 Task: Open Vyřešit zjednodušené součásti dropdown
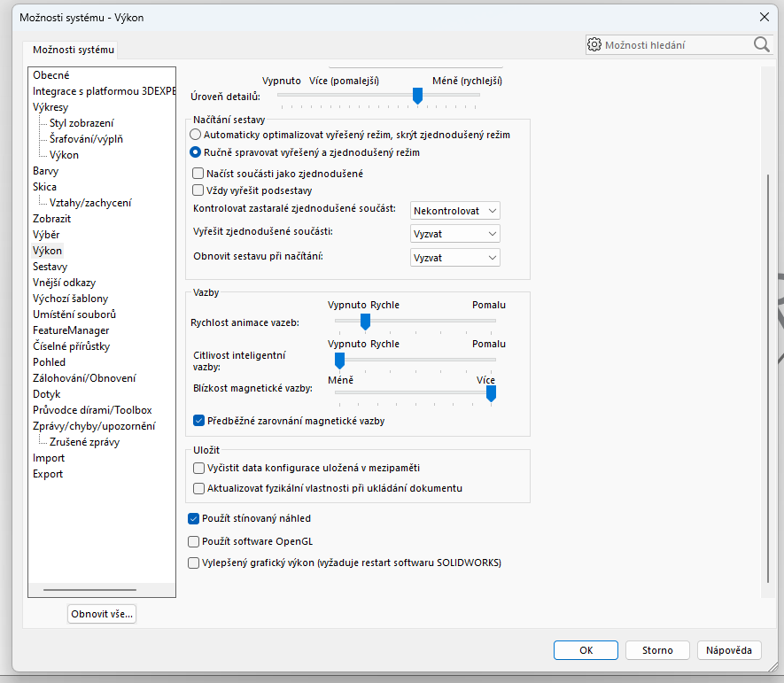pyautogui.click(x=455, y=234)
